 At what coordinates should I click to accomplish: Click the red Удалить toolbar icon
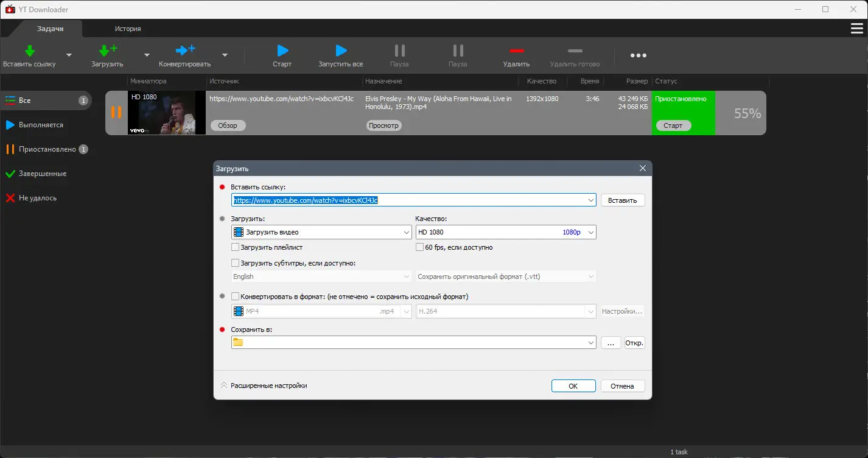(x=516, y=52)
